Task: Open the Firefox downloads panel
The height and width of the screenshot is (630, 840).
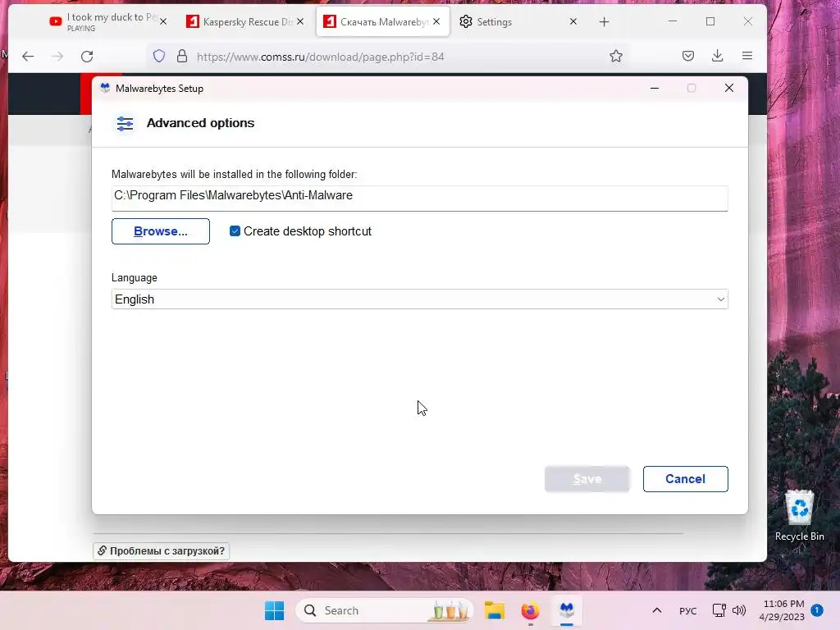Action: 717,57
